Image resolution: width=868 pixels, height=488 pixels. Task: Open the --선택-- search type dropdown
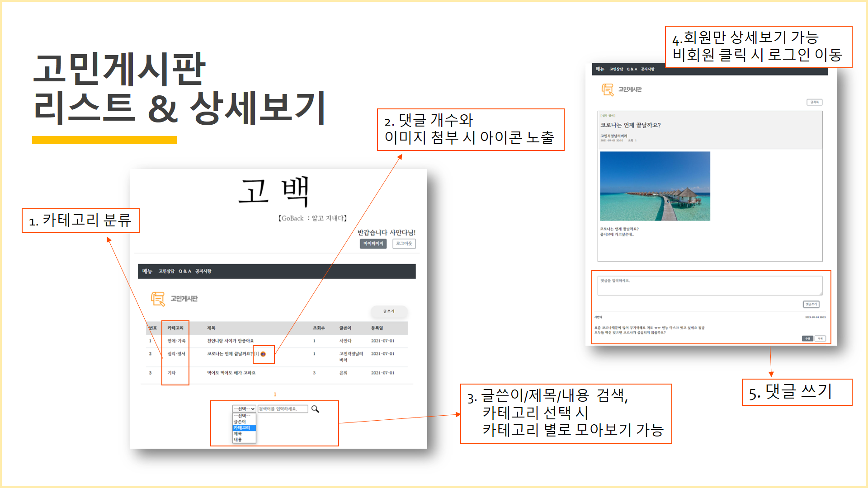(x=244, y=409)
